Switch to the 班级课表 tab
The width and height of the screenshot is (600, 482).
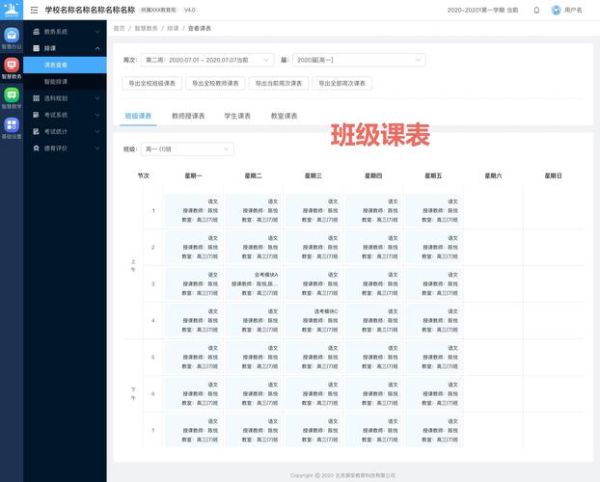click(x=138, y=116)
